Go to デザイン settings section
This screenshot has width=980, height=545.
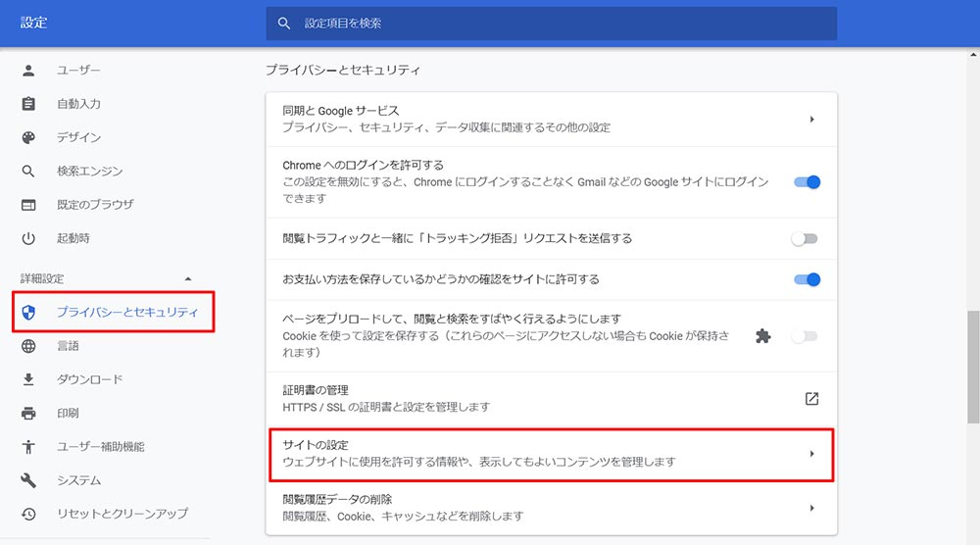point(78,137)
